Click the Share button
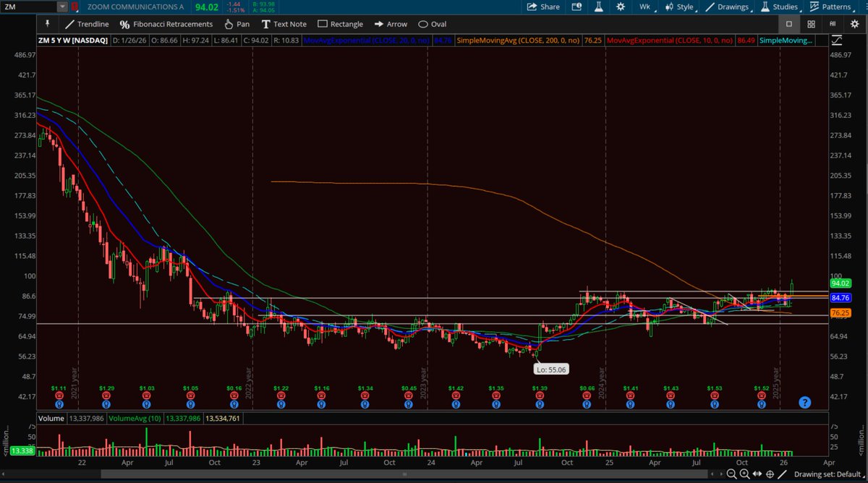 [542, 7]
